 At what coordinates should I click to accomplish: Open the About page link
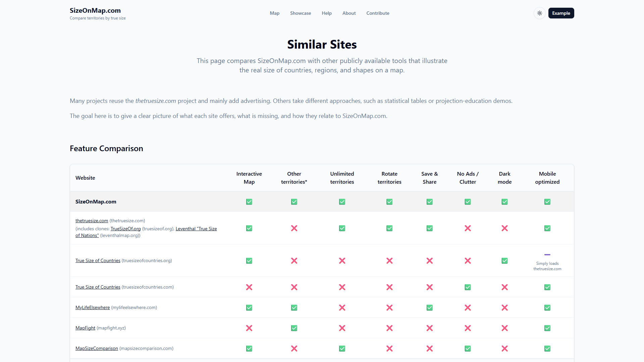coord(349,13)
